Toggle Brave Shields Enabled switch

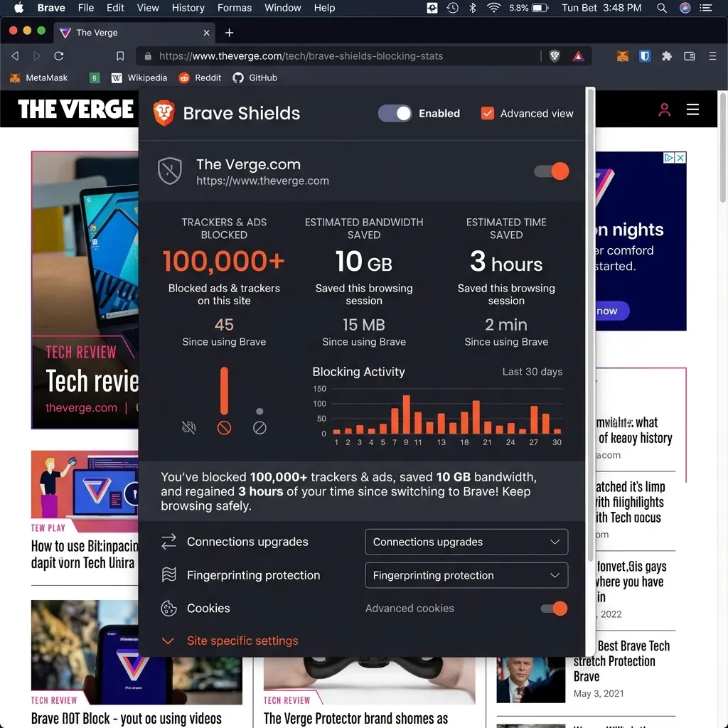395,113
